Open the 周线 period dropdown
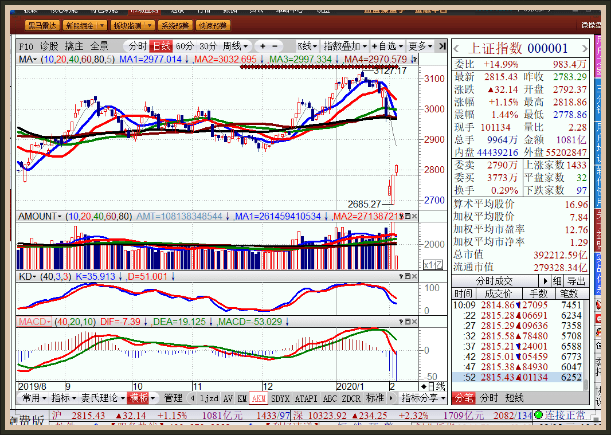Viewport: 611px width, 435px height. click(235, 46)
